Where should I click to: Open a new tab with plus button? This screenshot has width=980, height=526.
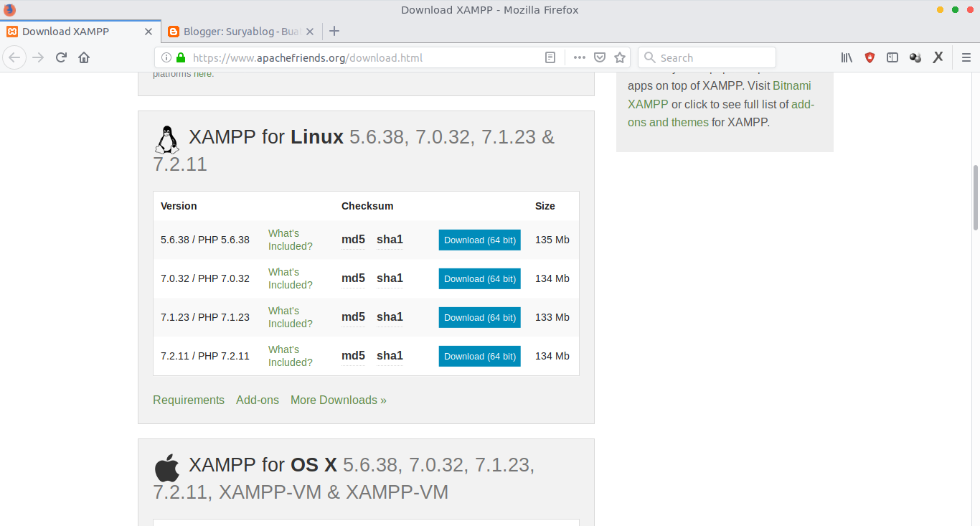tap(334, 31)
